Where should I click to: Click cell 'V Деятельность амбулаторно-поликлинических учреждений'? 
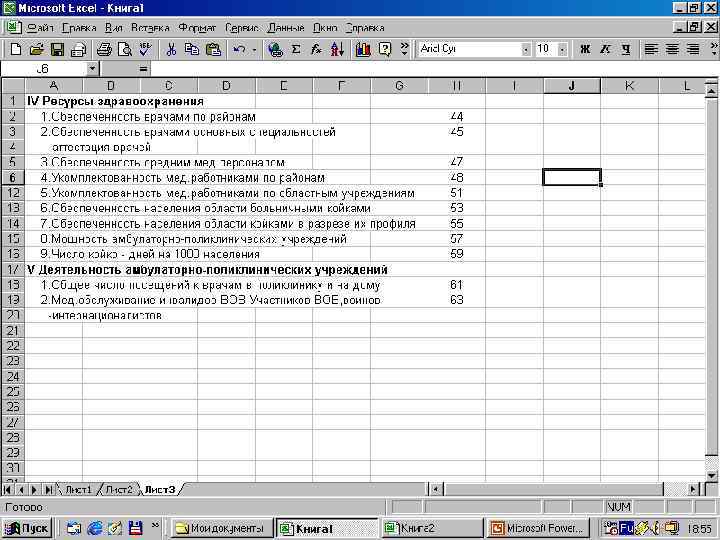coord(207,270)
